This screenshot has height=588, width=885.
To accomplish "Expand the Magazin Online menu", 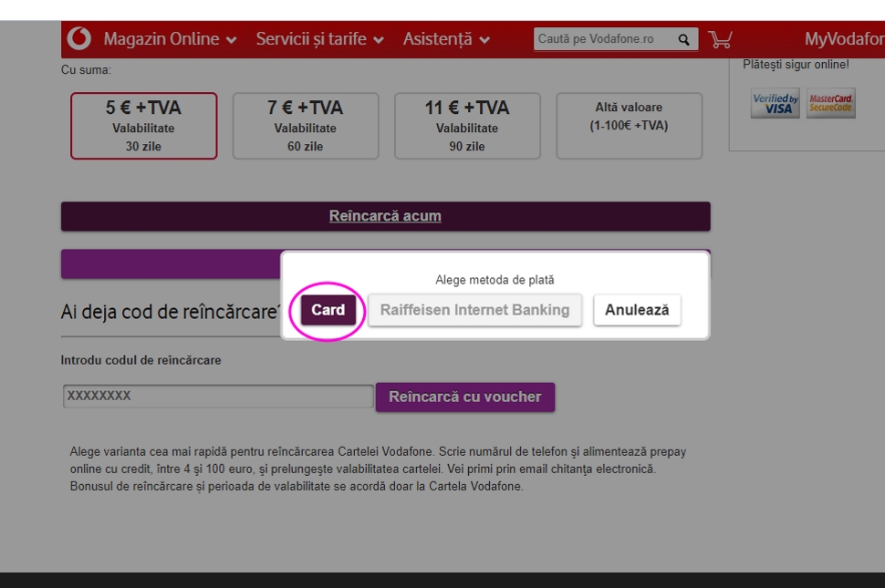I will pos(170,39).
